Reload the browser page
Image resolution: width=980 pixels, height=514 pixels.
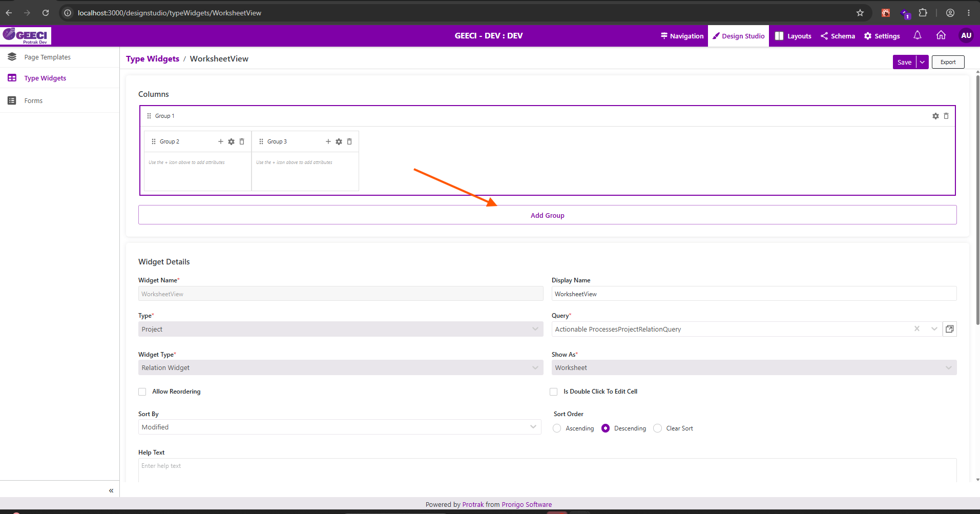coord(46,13)
